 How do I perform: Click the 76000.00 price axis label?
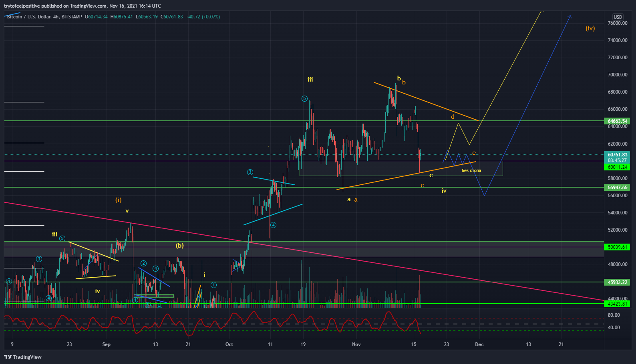click(x=618, y=23)
